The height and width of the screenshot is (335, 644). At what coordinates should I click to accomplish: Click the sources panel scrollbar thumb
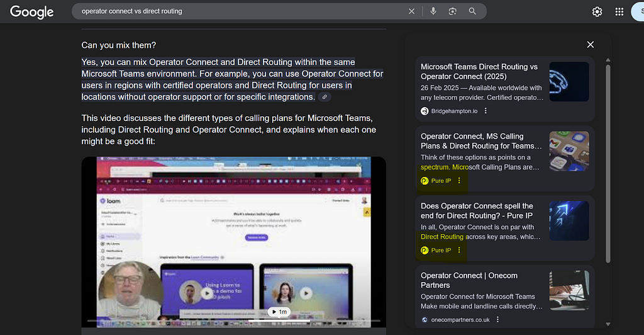pos(608,164)
